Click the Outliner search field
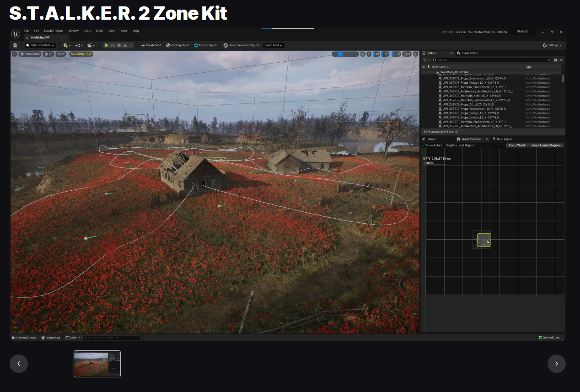580x392 pixels. pos(492,60)
